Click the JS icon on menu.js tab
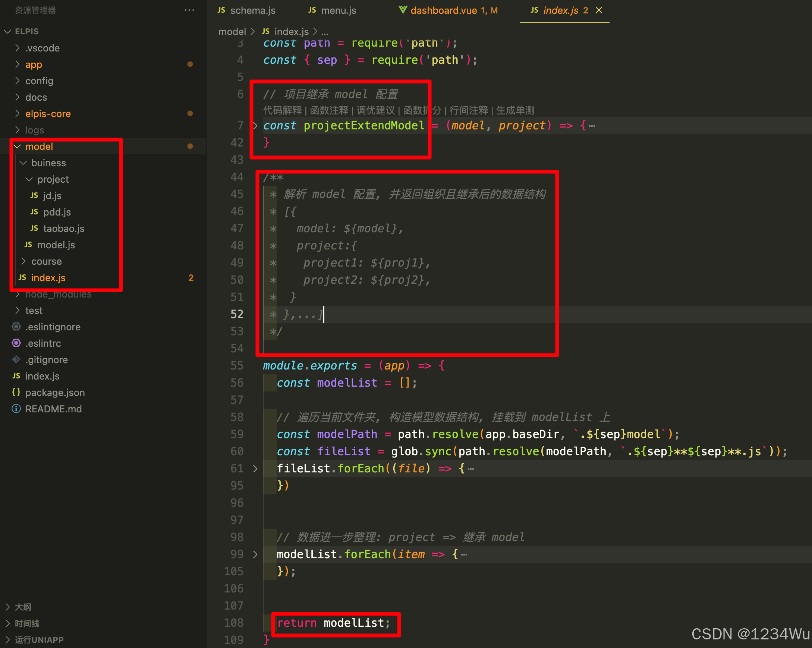This screenshot has width=812, height=648. pos(312,10)
